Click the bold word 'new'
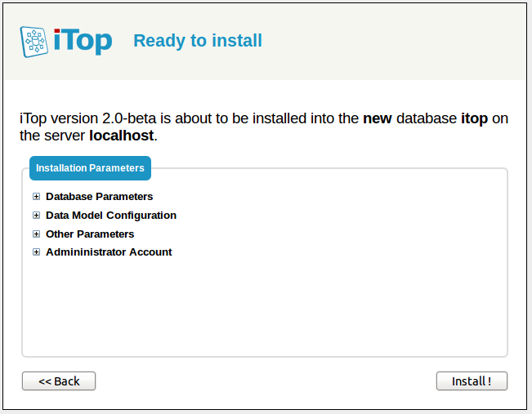532x414 pixels. [x=378, y=118]
